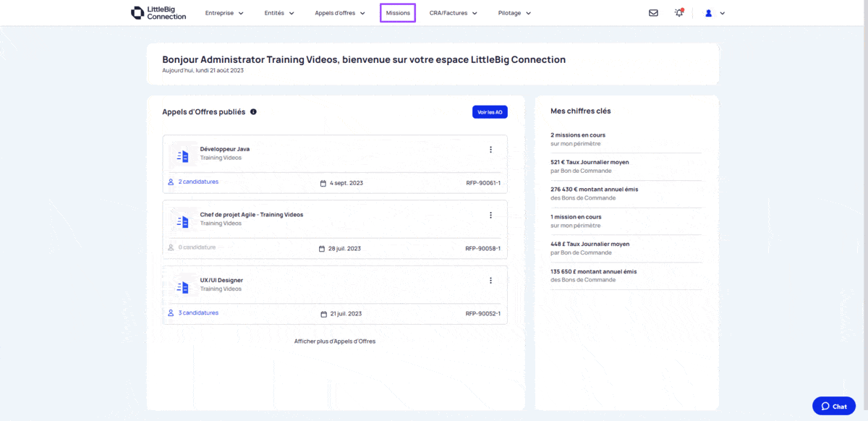868x421 pixels.
Task: Open the 0 candidature link
Action: click(197, 247)
